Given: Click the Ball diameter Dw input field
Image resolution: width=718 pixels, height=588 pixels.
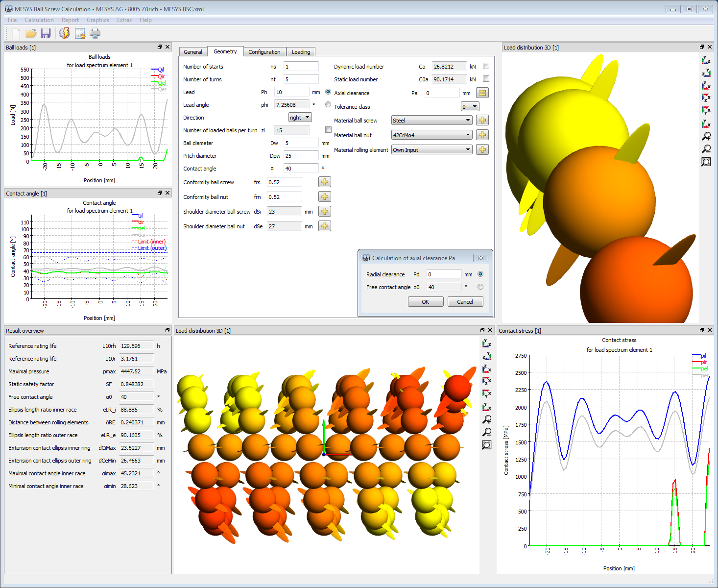Looking at the screenshot, I should 301,143.
